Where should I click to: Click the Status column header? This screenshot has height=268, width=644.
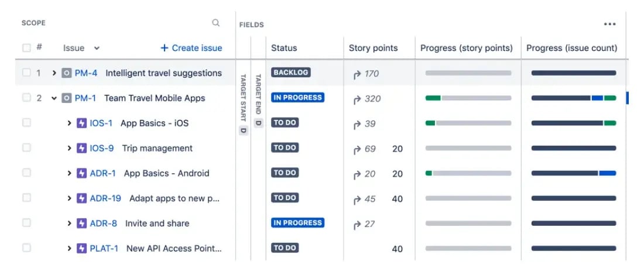coord(284,48)
